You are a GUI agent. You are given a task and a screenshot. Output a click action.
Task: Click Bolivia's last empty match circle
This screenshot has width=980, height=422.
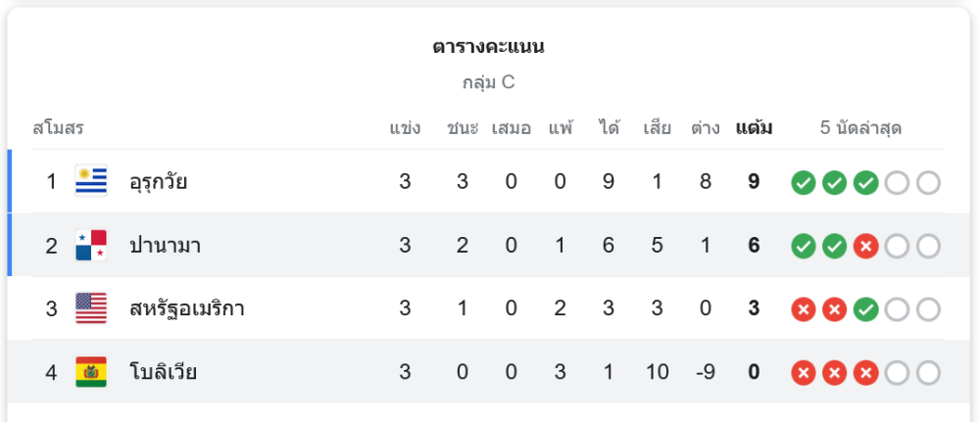[x=928, y=373]
